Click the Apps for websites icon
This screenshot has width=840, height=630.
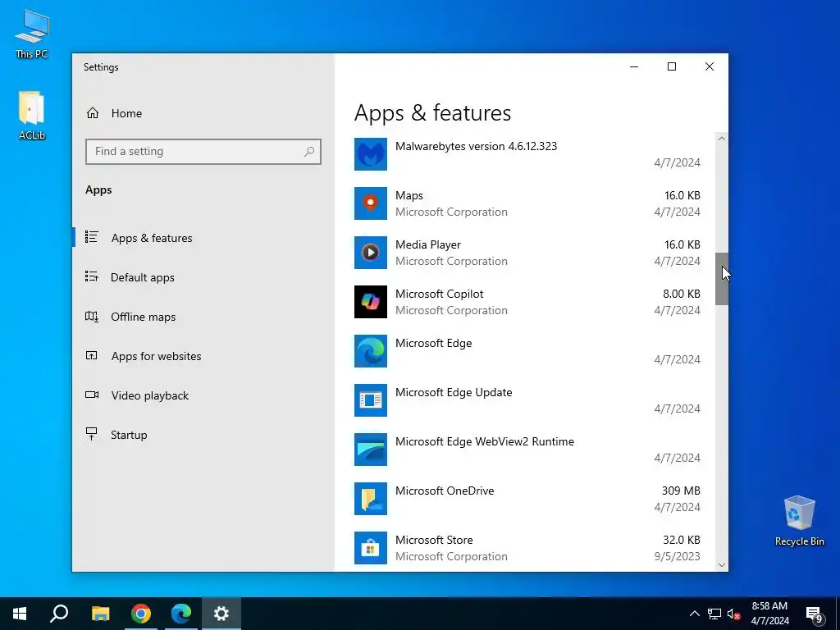(x=92, y=355)
